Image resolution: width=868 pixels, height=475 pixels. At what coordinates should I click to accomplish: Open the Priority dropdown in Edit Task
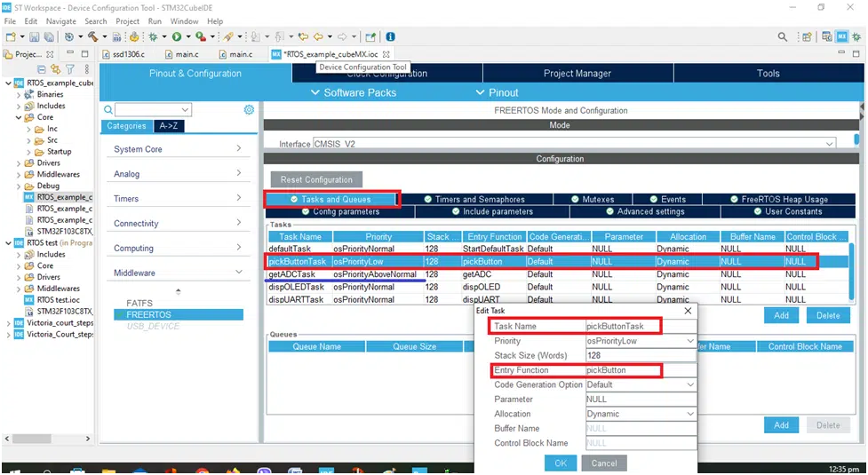coord(690,341)
